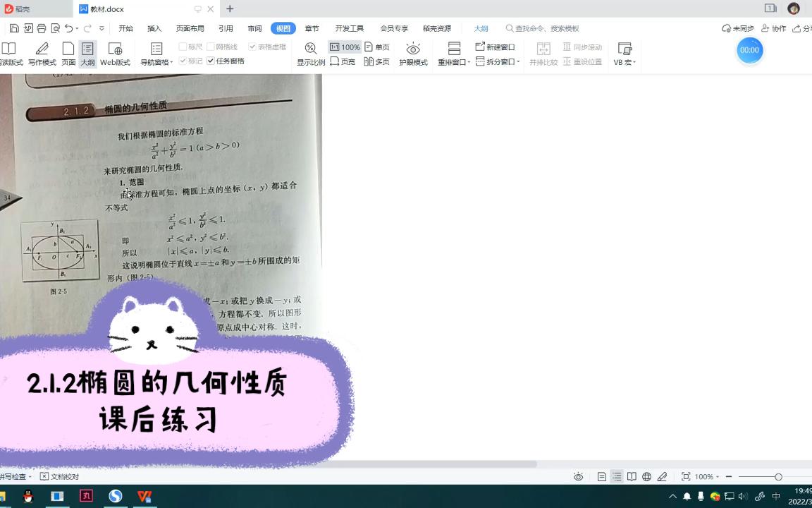
Task: Uncheck the 任务窗格 task pane checkbox
Action: tap(210, 60)
